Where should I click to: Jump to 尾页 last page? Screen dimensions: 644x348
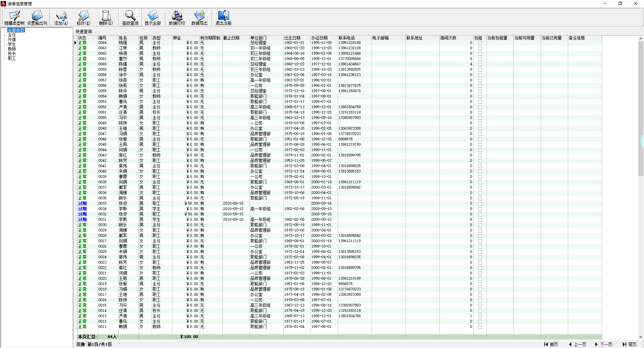pyautogui.click(x=630, y=344)
